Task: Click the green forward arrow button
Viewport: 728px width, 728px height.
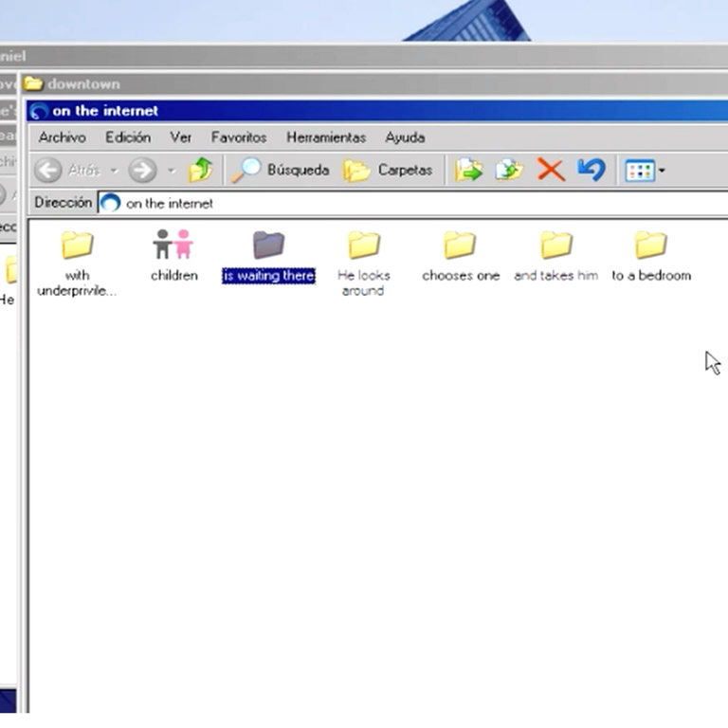Action: pyautogui.click(x=142, y=171)
